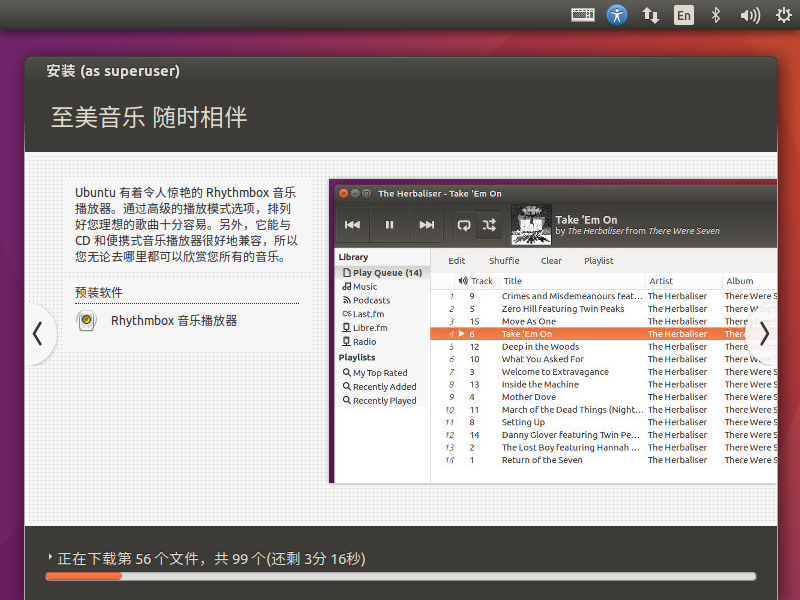Click the '至美音乐 随时相伴' slide heading

point(149,117)
